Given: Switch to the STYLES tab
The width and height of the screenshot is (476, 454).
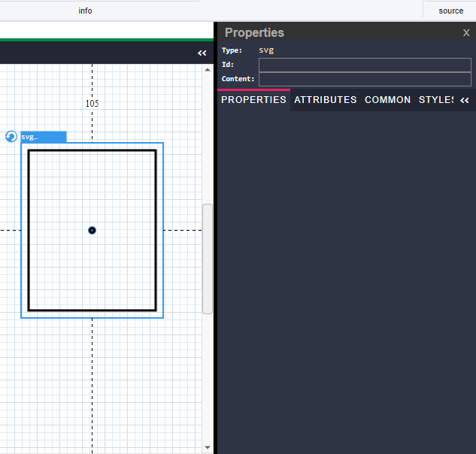Looking at the screenshot, I should 436,100.
